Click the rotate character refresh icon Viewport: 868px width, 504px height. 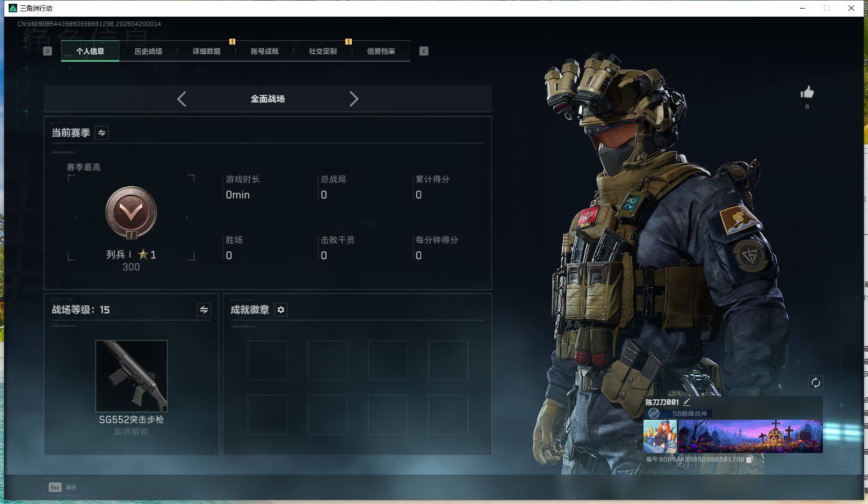coord(815,383)
